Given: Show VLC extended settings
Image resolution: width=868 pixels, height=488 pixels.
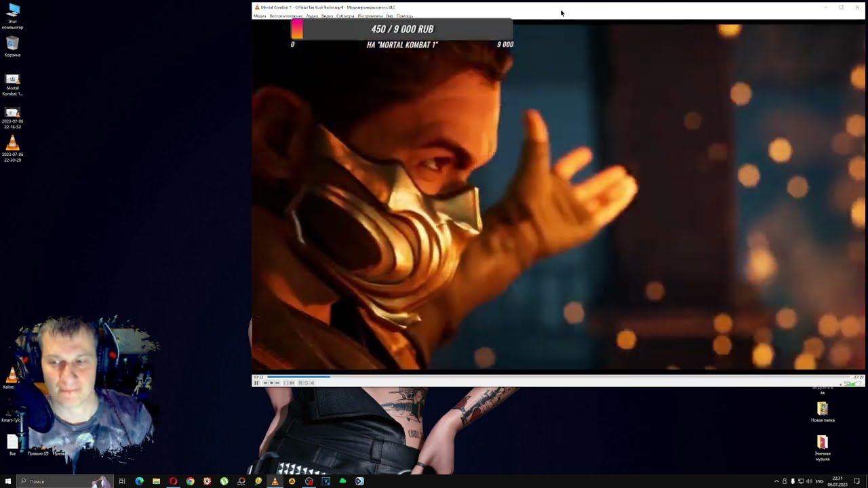Looking at the screenshot, I should (292, 383).
